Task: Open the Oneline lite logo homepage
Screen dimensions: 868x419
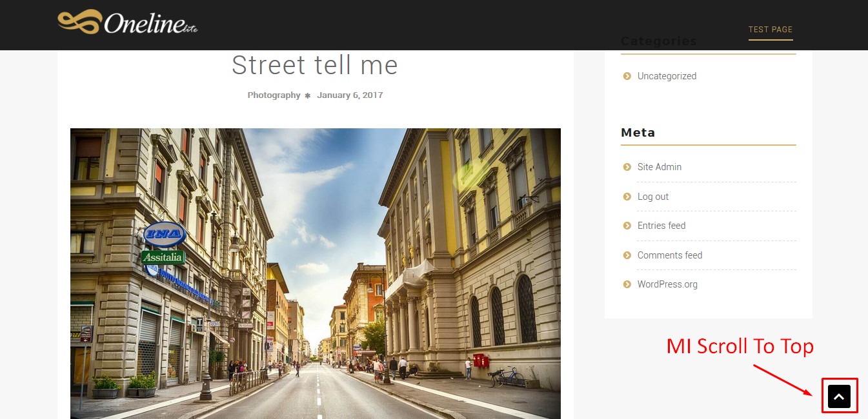Action: tap(127, 23)
